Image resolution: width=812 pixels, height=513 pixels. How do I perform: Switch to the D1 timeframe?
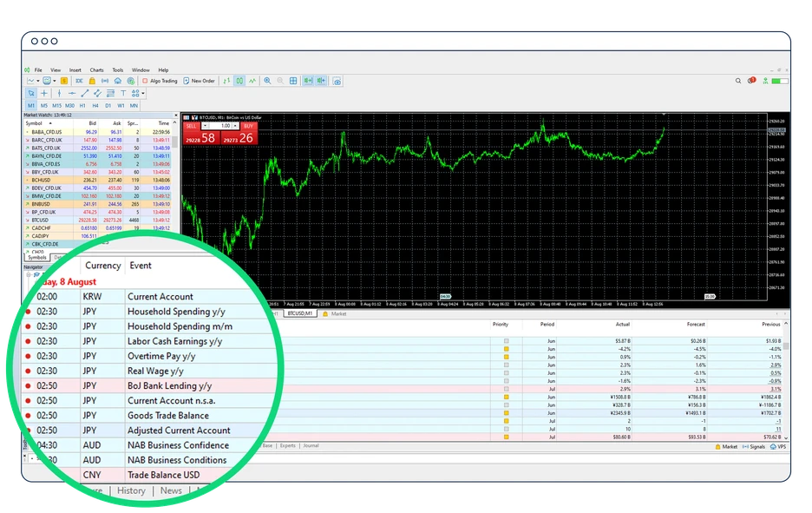point(108,106)
